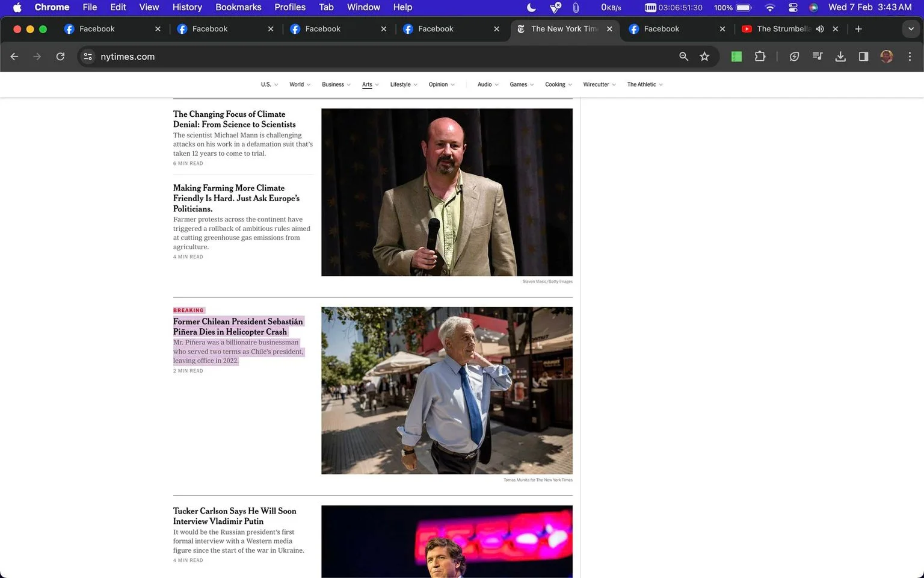Close the Strumbella YouTube tab
The height and width of the screenshot is (578, 924).
coord(835,29)
